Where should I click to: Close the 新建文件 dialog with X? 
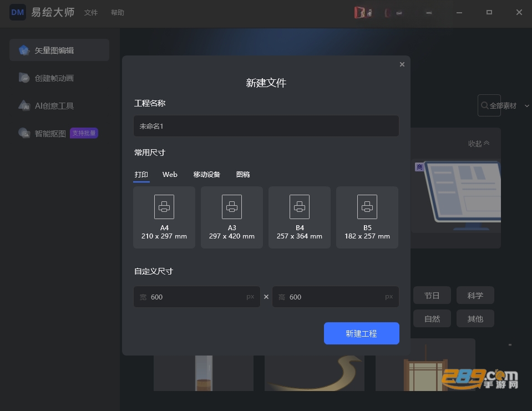pyautogui.click(x=402, y=64)
